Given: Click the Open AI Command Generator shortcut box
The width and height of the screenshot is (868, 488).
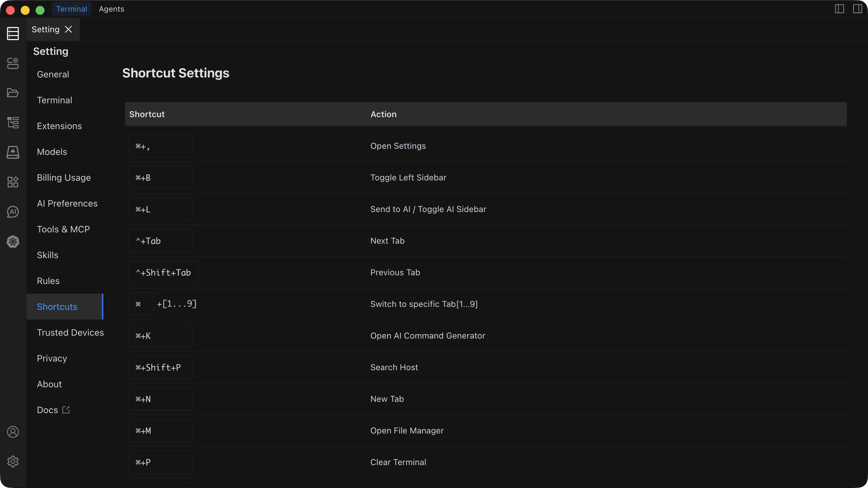Looking at the screenshot, I should 160,336.
